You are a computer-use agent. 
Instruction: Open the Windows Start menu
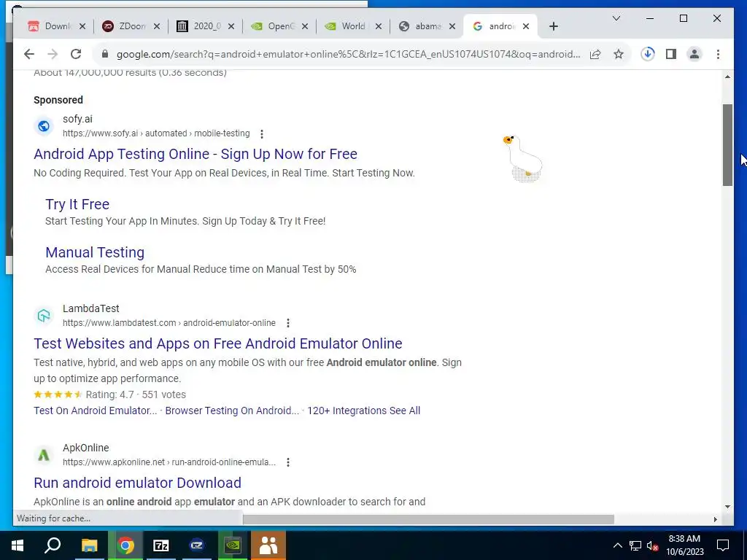tap(18, 545)
